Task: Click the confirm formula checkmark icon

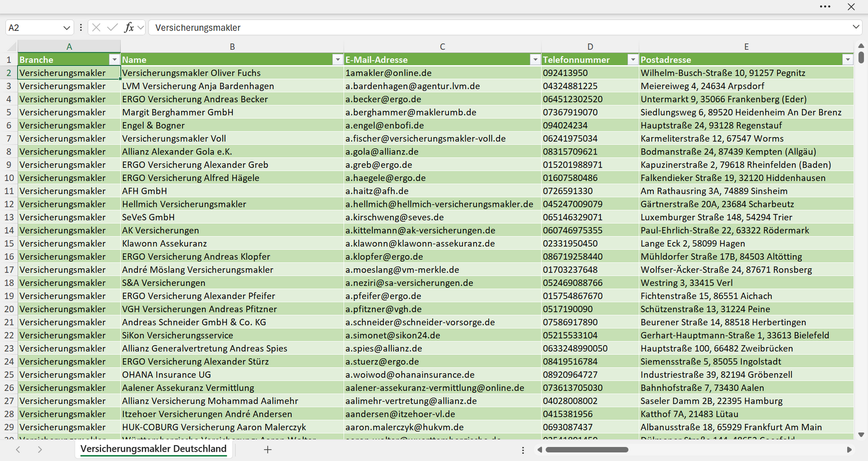Action: 112,28
